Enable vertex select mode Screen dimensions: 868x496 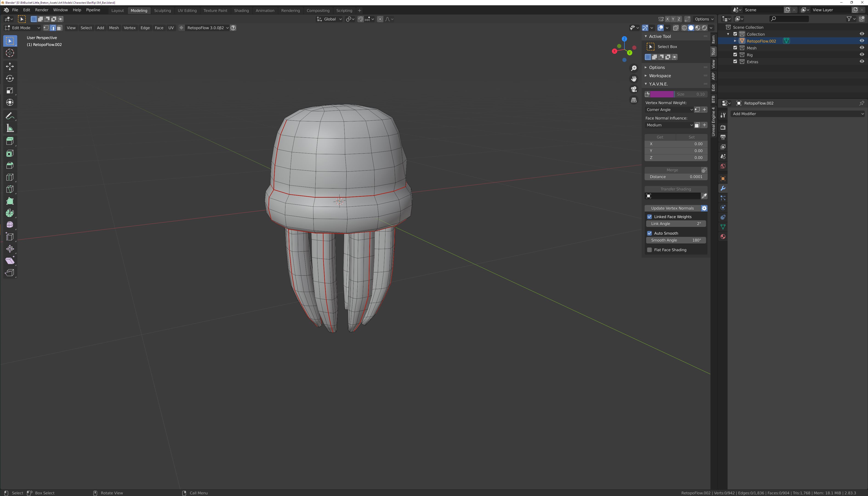tap(46, 28)
